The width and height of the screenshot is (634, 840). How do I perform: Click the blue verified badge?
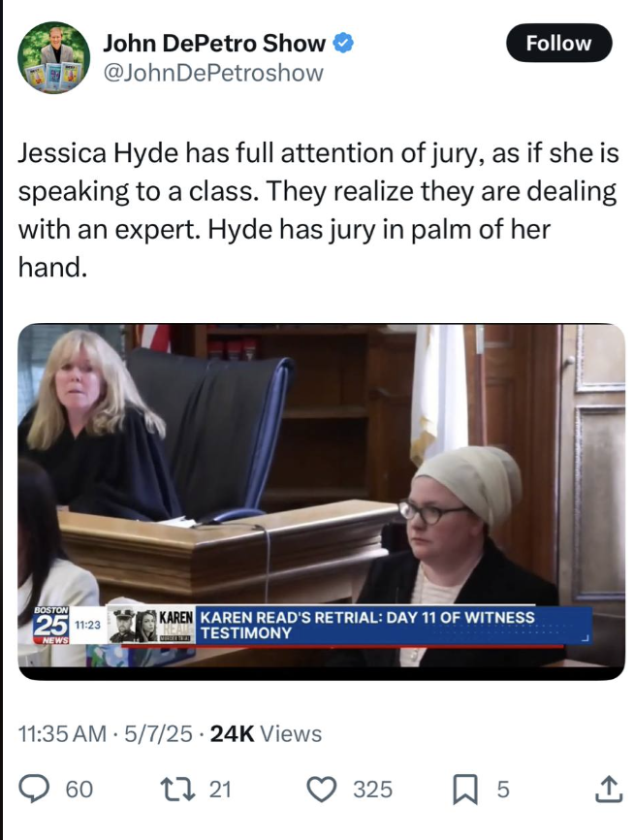coord(343,43)
